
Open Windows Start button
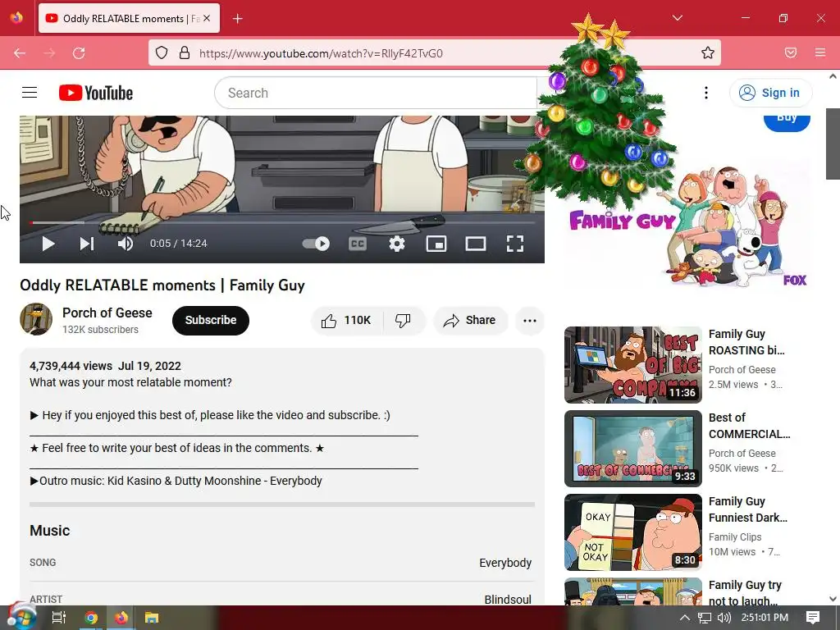click(21, 618)
